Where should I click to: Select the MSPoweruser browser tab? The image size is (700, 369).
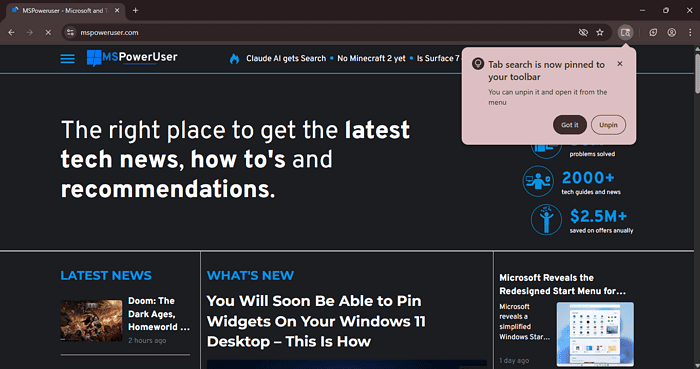pos(66,11)
